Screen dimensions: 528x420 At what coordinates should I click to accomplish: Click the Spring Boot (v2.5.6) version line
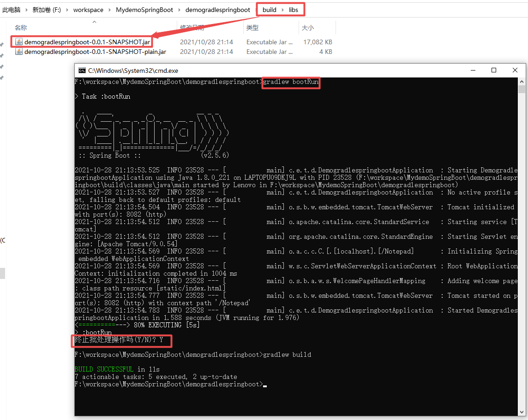tap(154, 155)
